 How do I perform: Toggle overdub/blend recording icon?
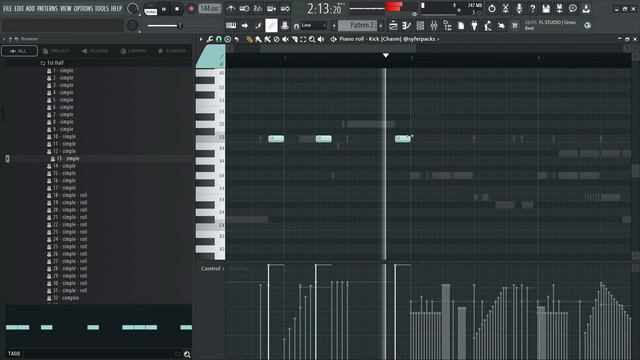271,9
